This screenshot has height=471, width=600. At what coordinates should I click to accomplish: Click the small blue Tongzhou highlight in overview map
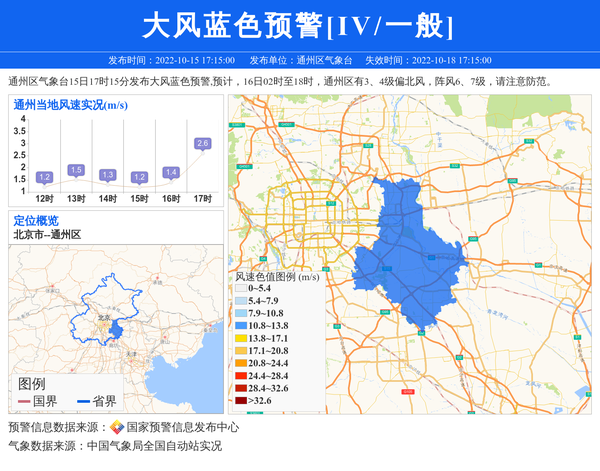click(116, 329)
